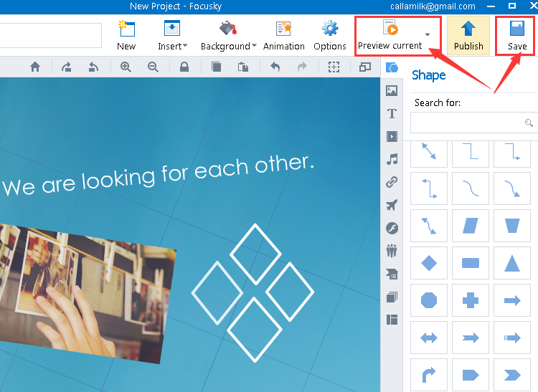Select the Text tool in sidebar
This screenshot has width=538, height=392.
(x=392, y=113)
